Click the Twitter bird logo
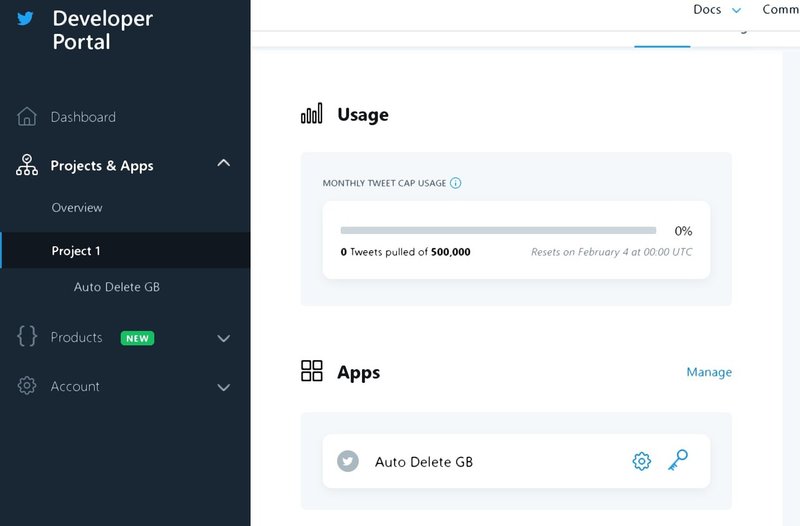 26,18
